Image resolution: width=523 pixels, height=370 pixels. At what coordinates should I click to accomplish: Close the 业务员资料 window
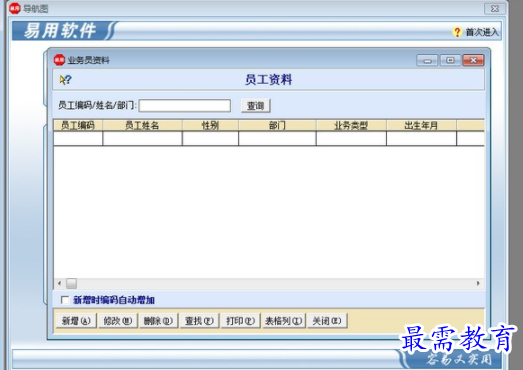pos(473,60)
